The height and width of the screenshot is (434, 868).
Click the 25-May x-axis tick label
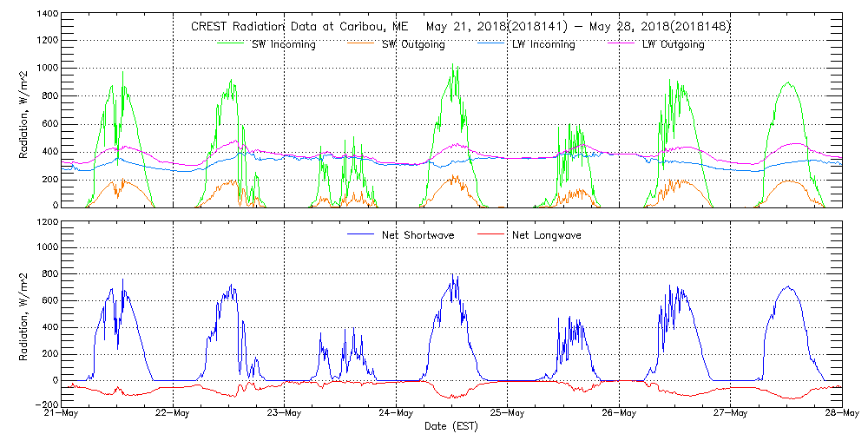[507, 413]
